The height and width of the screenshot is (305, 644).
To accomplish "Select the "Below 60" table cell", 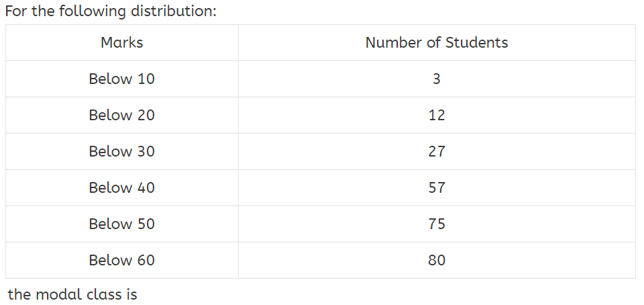I will pos(121,261).
